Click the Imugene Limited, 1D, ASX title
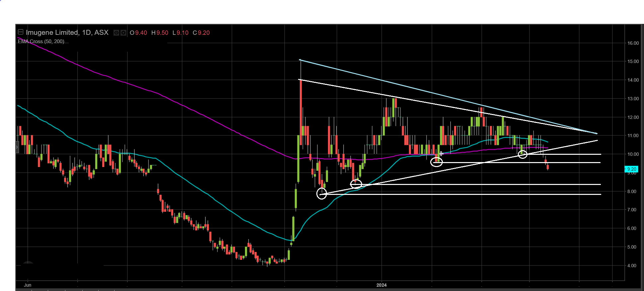Screen dimensions: 644x291 click(x=67, y=32)
